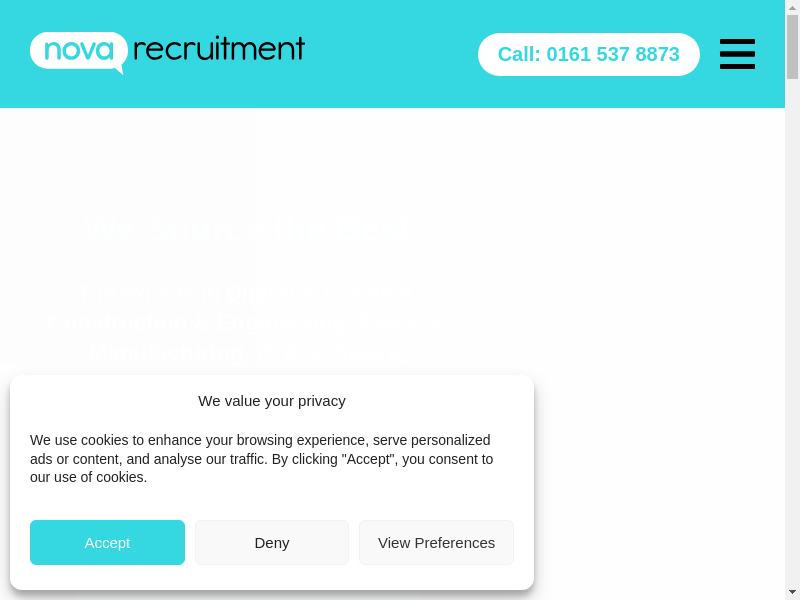Accept cookies with the Accept button
The image size is (800, 600).
coord(107,542)
